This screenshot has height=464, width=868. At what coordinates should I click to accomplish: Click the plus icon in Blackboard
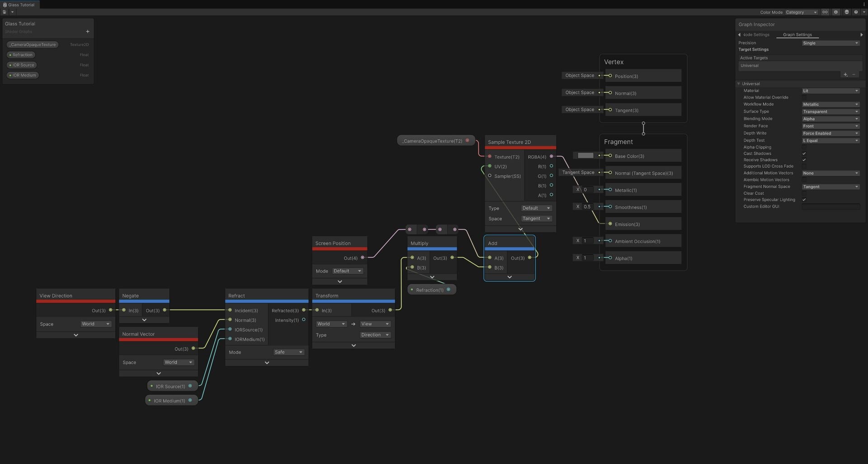coord(88,32)
